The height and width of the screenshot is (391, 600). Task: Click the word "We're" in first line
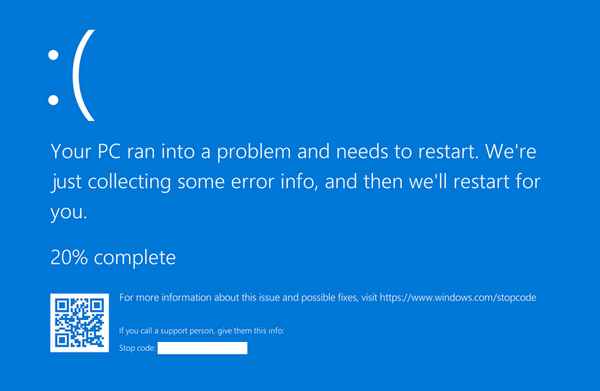(511, 152)
